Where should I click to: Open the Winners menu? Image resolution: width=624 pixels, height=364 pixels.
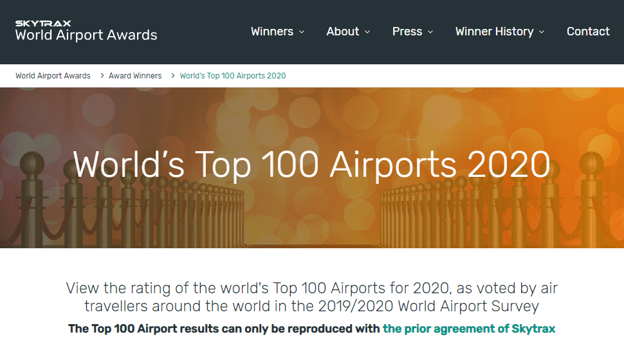271,32
